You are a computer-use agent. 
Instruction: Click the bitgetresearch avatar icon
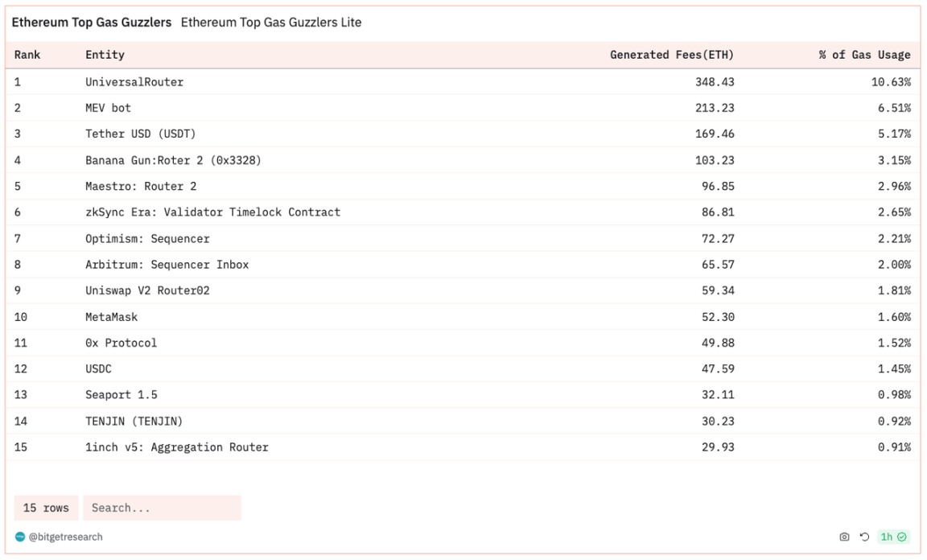pyautogui.click(x=20, y=537)
